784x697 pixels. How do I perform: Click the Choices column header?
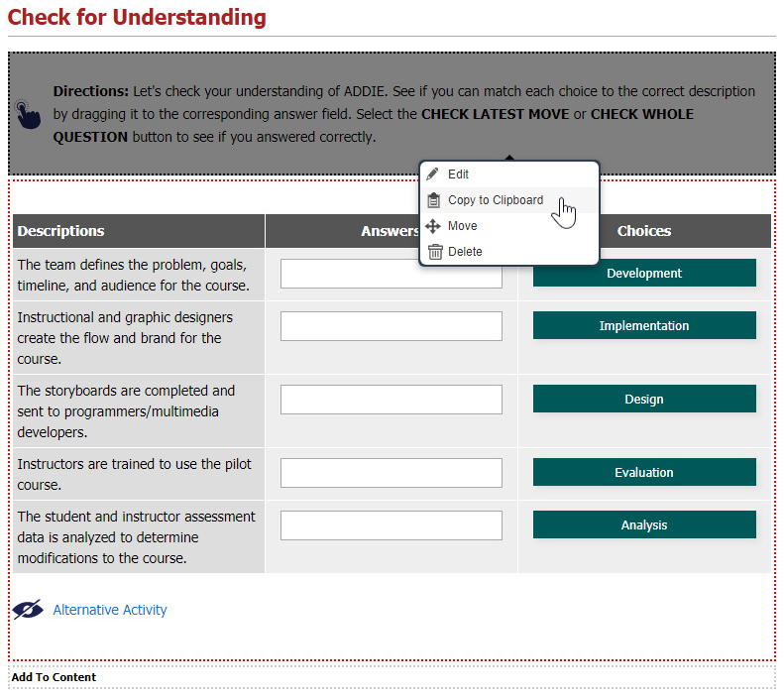tap(644, 231)
